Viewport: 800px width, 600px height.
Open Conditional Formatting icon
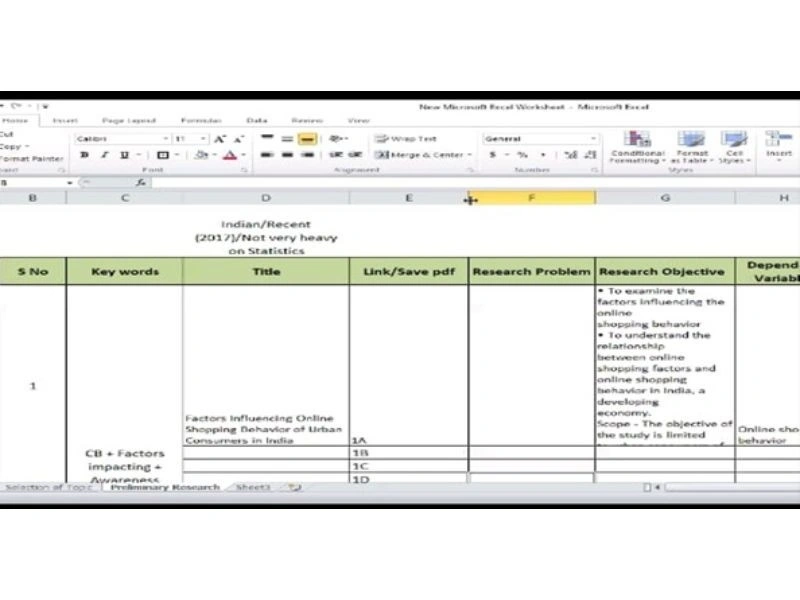[637, 146]
